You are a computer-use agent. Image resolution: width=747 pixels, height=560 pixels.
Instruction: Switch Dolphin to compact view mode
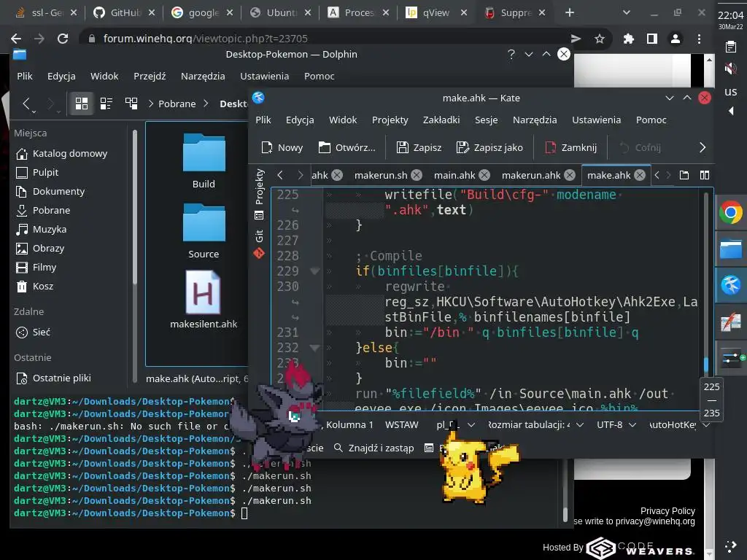click(107, 104)
